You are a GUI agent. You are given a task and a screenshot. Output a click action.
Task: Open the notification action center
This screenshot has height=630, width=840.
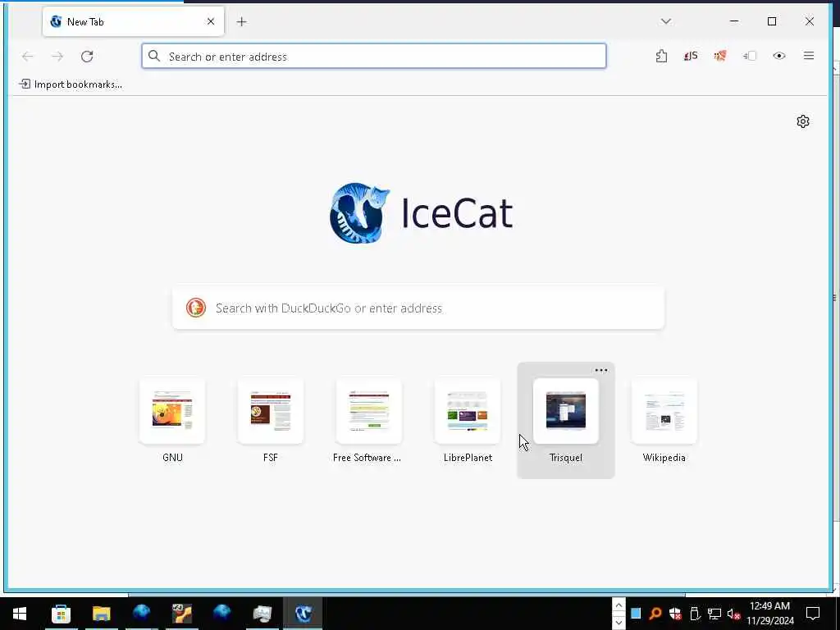point(813,614)
